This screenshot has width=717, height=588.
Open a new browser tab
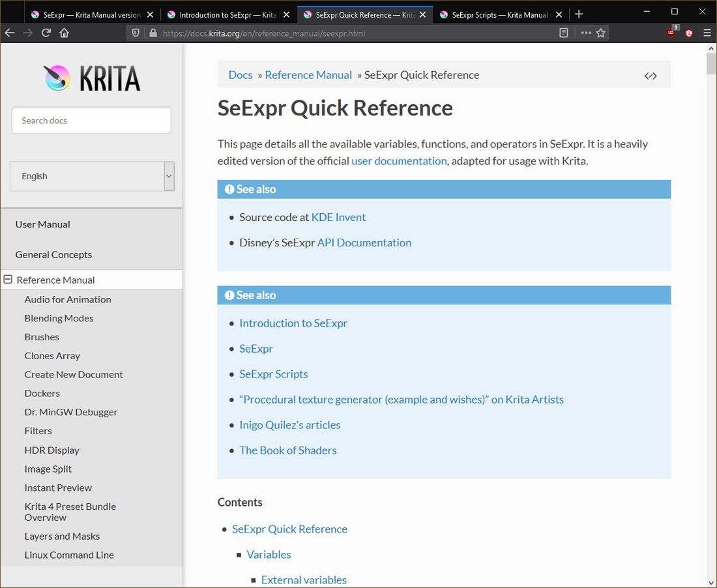click(579, 14)
